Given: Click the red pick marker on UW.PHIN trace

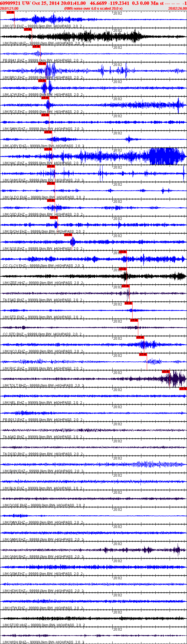Looking at the screenshot, I should pos(28,29).
